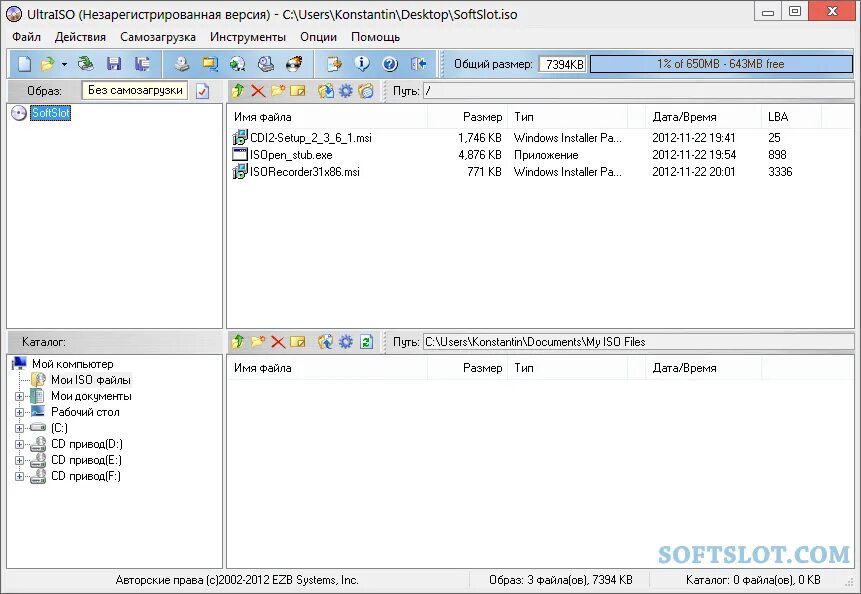This screenshot has width=861, height=594.
Task: Expand the CD привод(E:) node
Action: point(19,460)
